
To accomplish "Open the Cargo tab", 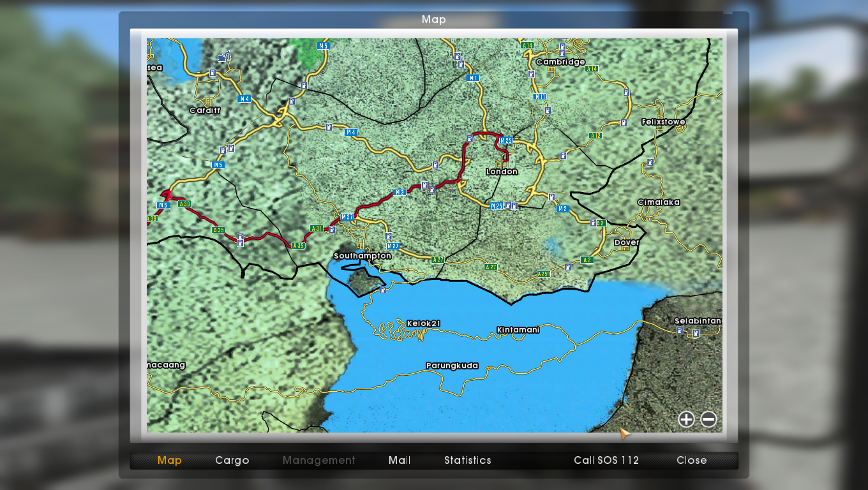I will (x=232, y=460).
